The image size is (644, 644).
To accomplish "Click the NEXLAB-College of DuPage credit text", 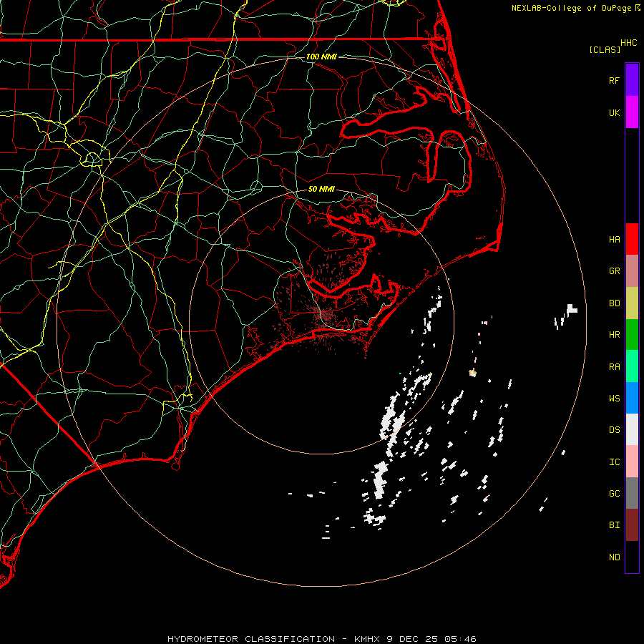I will (572, 8).
